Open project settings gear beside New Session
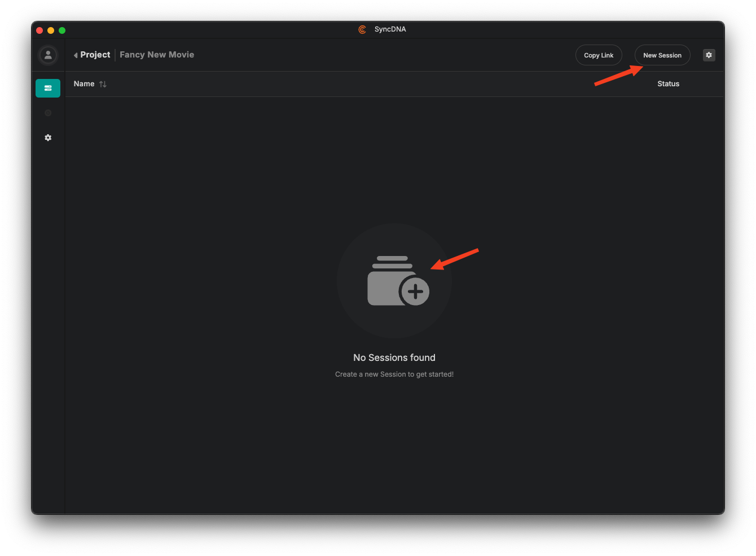 pos(709,55)
